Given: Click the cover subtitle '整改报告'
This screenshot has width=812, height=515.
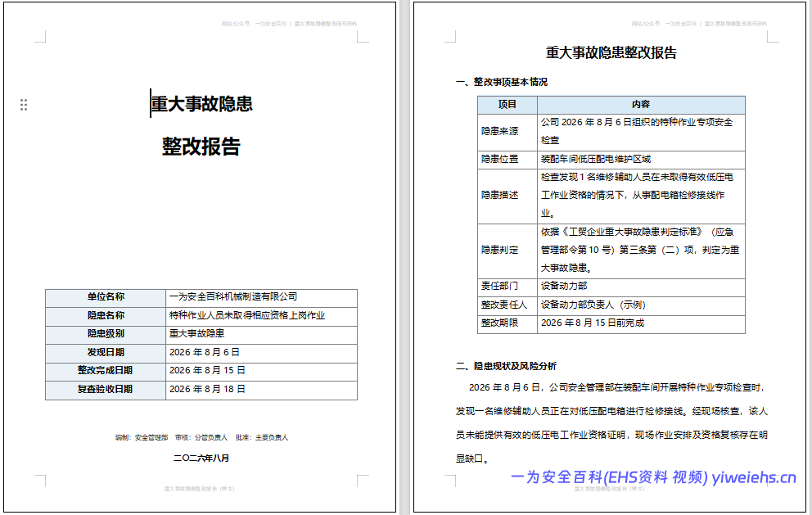Looking at the screenshot, I should 201,146.
